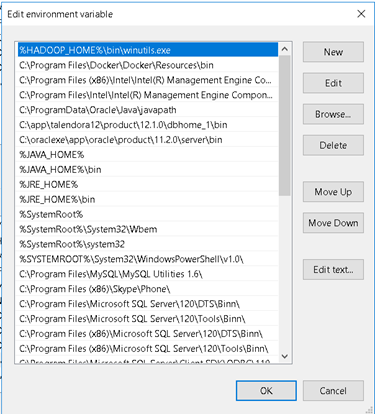Select Program Files\Intel Management Engine Compon... entry
Image resolution: width=378 pixels, height=418 pixels.
[x=147, y=95]
